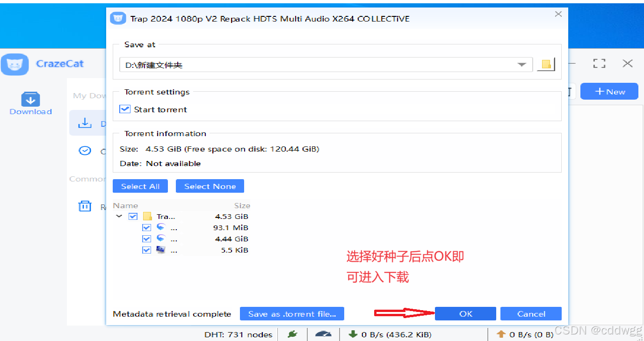Viewport: 644px width, 341px height.
Task: Click the 4.44 GiB file's media icon
Action: (x=161, y=239)
